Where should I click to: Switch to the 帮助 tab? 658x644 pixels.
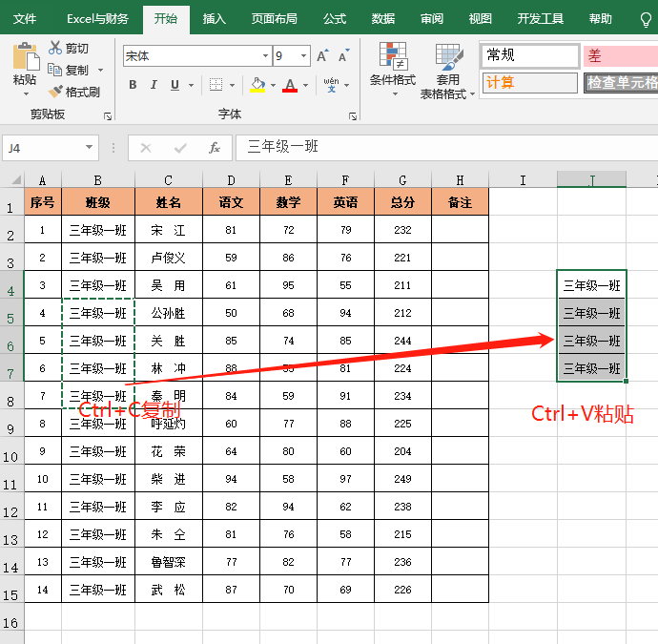click(x=600, y=19)
